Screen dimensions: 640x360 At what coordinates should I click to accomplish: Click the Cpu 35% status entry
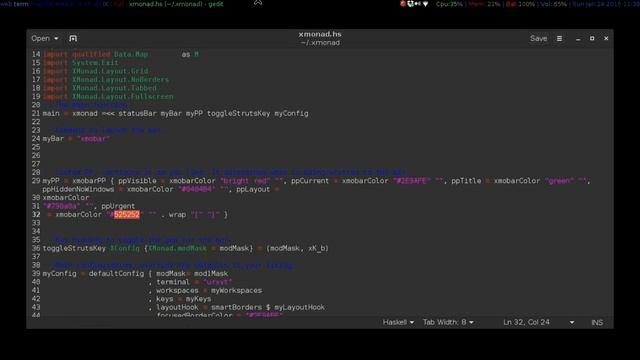[x=449, y=4]
